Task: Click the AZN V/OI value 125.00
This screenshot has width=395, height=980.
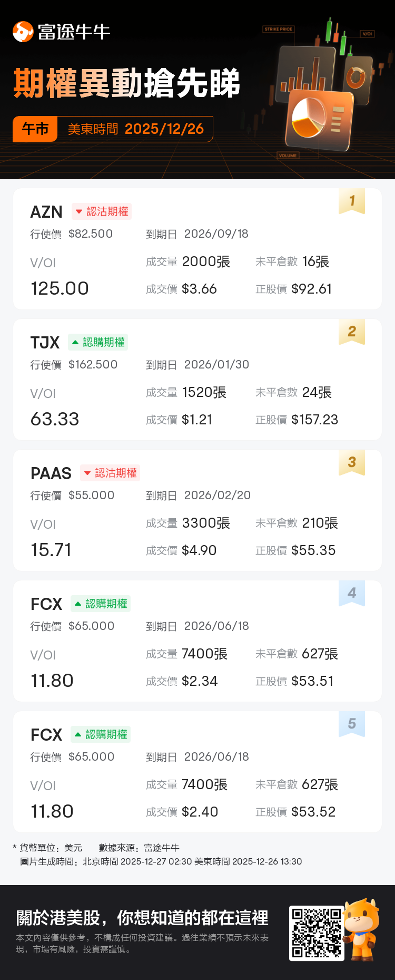Action: (x=60, y=288)
